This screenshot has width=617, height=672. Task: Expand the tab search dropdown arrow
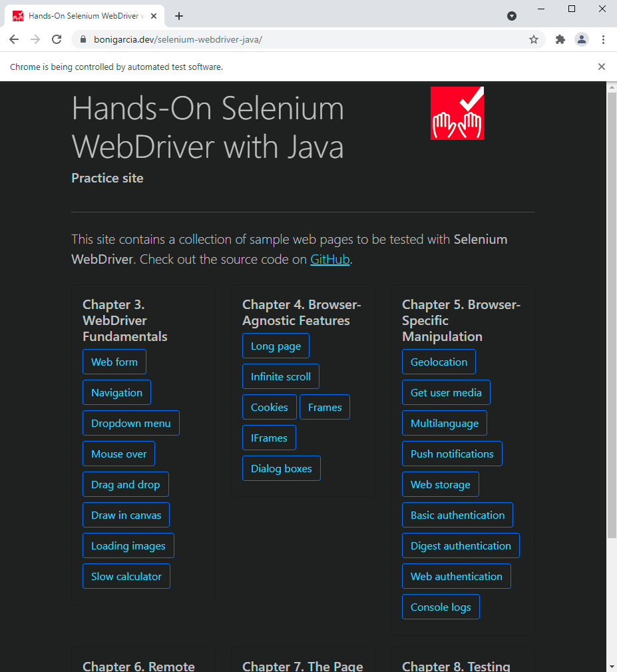point(512,16)
